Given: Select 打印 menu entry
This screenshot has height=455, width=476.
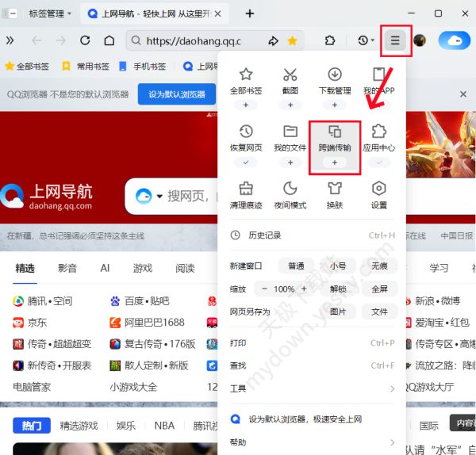Looking at the screenshot, I should point(238,343).
